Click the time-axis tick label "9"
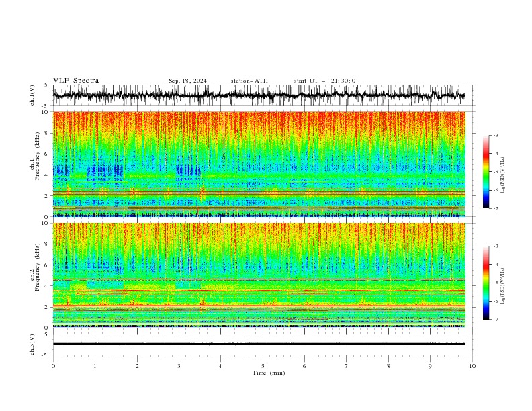Viewport: 532px width, 411px height. 430,366
